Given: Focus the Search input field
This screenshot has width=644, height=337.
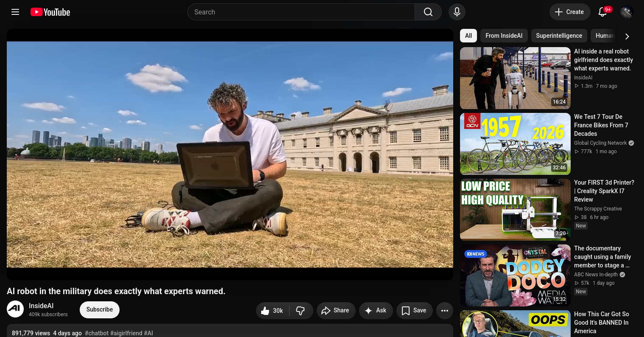Looking at the screenshot, I should 301,12.
